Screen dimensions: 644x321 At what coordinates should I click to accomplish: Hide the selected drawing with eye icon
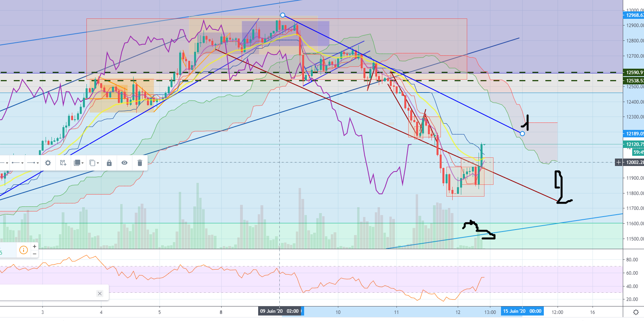[125, 163]
